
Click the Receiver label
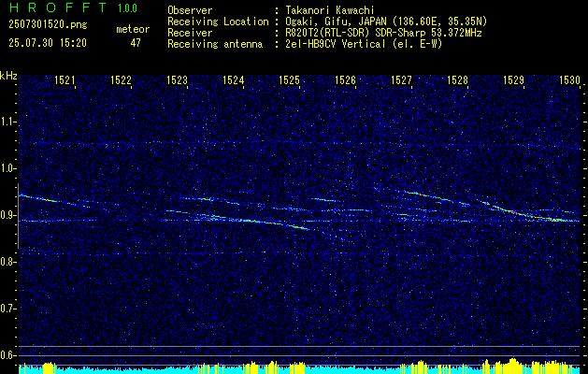[190, 33]
